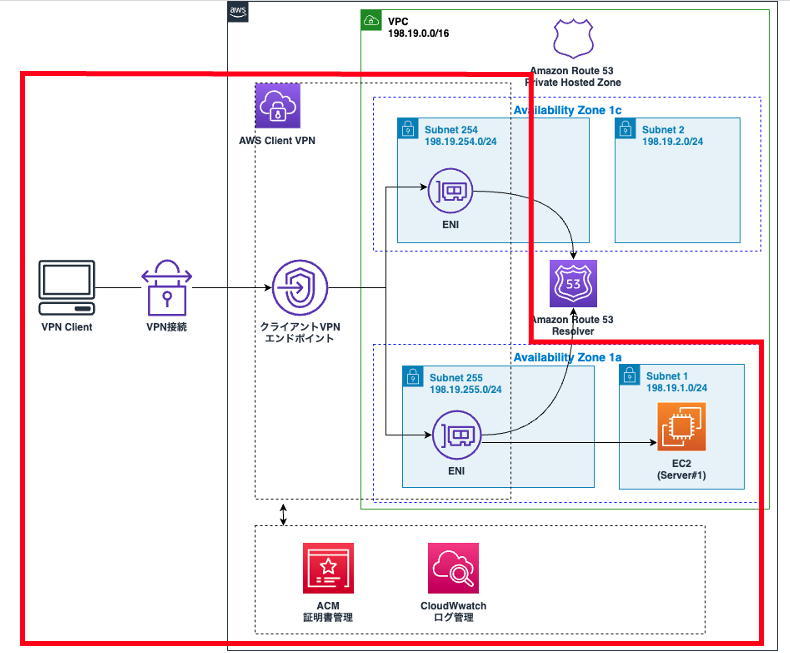Click the ENI icon in Subnet 254

[450, 191]
